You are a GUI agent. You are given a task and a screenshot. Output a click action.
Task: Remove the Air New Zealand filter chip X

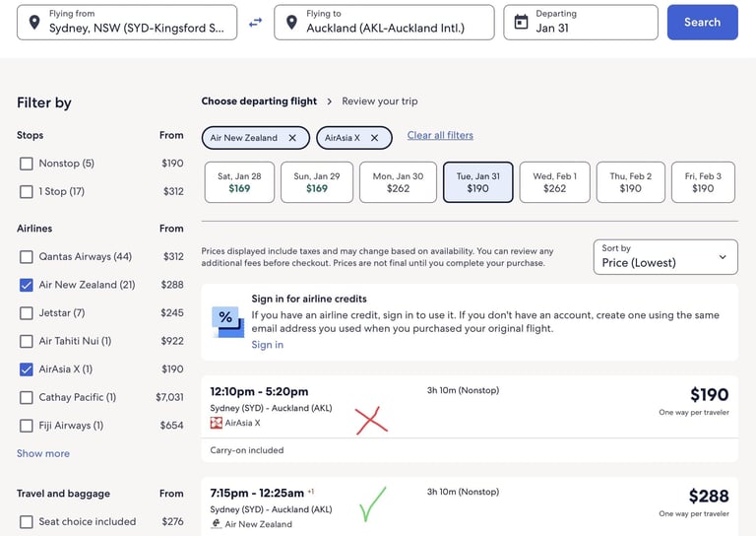pyautogui.click(x=292, y=138)
